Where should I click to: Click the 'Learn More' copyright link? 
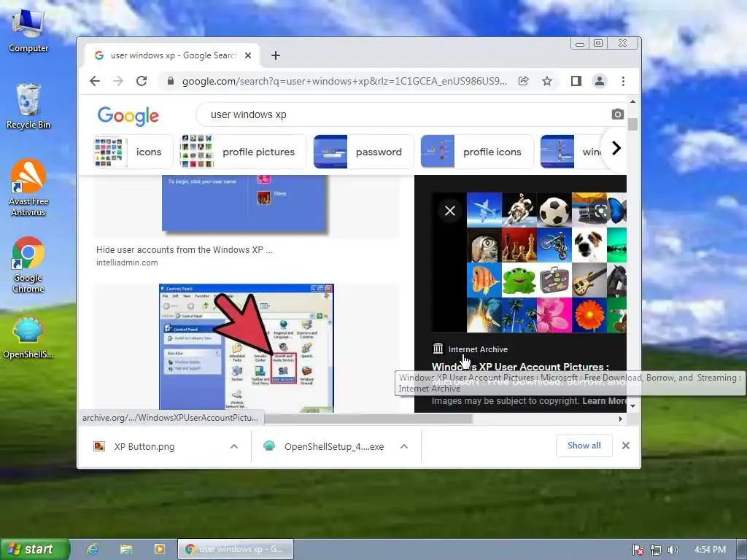[x=604, y=401]
